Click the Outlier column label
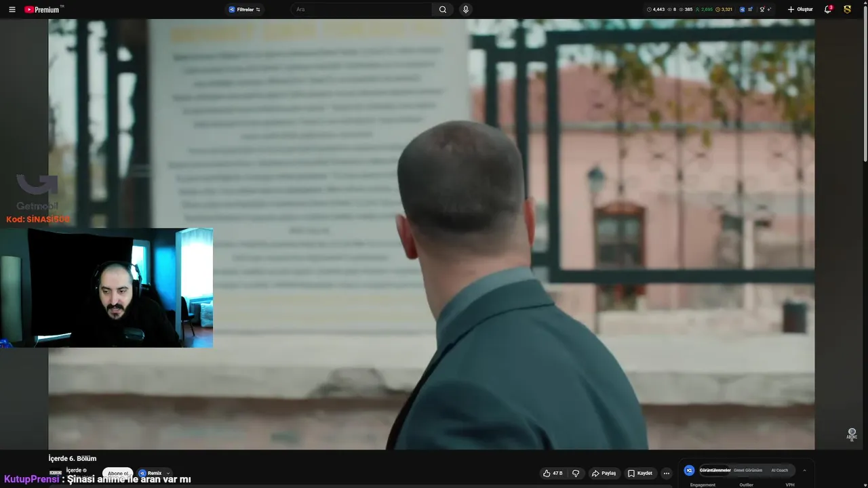 tap(747, 485)
